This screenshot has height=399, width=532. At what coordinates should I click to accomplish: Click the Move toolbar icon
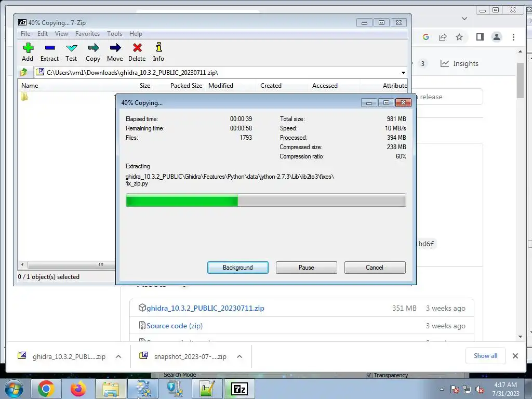(x=115, y=52)
